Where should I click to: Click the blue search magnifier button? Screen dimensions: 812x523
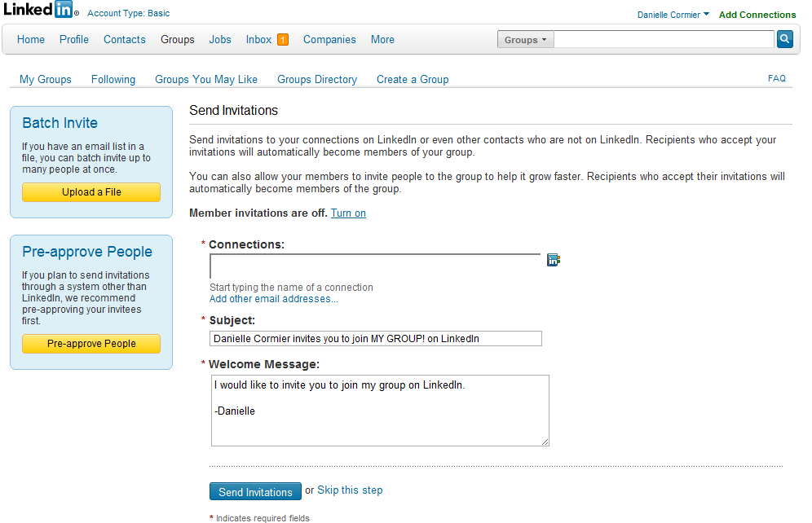(x=784, y=39)
